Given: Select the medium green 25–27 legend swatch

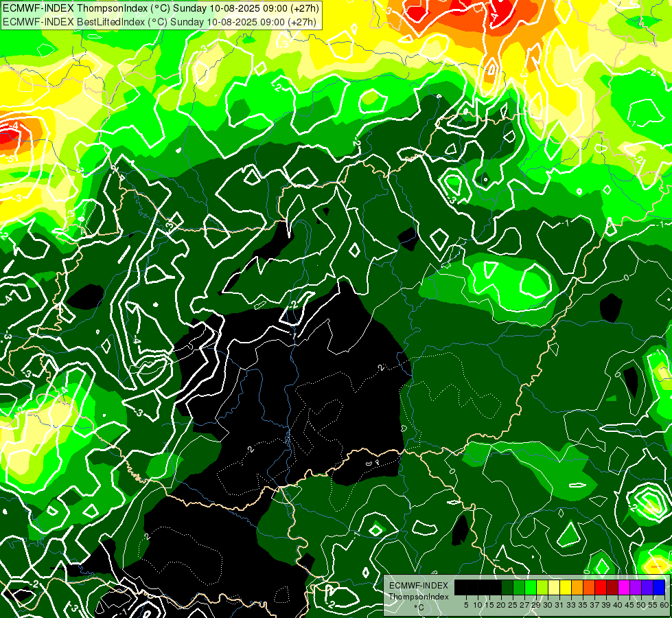Looking at the screenshot, I should [519, 587].
